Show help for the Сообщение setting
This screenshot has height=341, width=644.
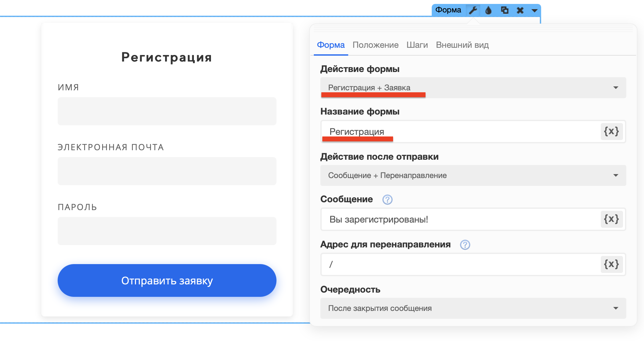[x=388, y=200]
